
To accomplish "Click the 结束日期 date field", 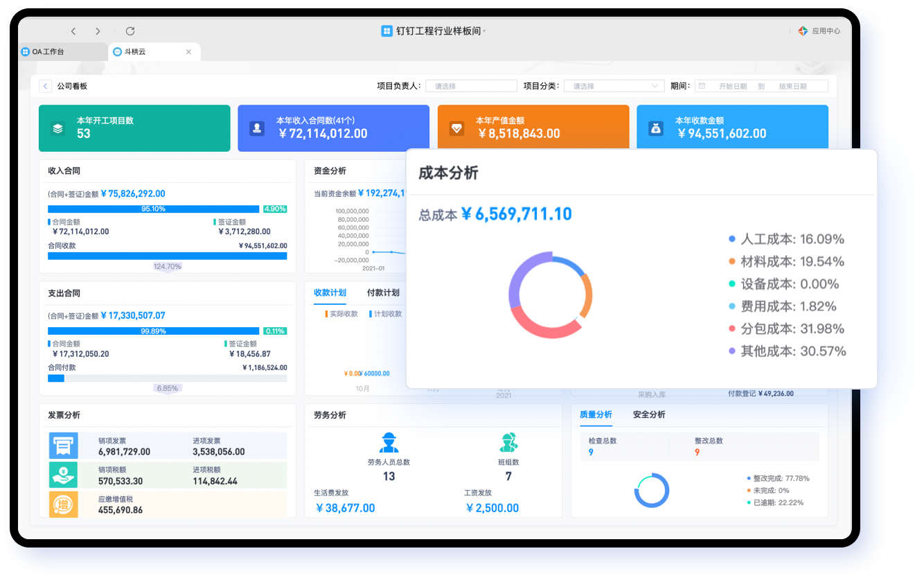I will point(792,87).
